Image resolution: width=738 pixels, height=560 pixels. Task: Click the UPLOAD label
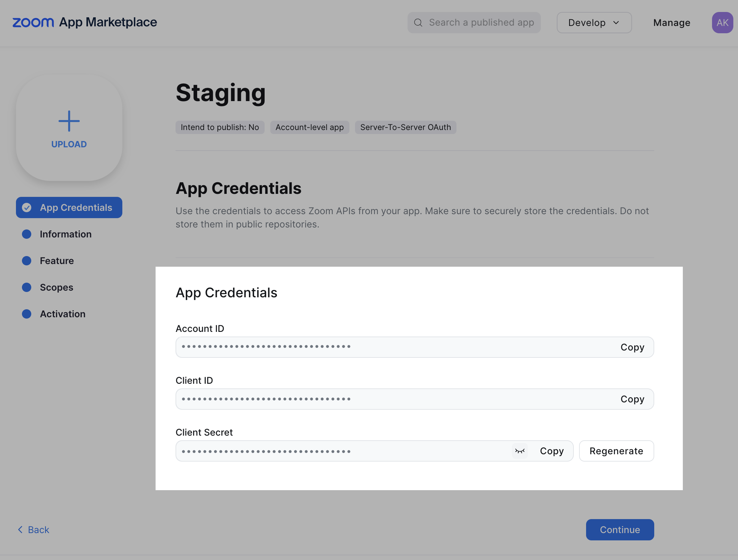point(69,144)
